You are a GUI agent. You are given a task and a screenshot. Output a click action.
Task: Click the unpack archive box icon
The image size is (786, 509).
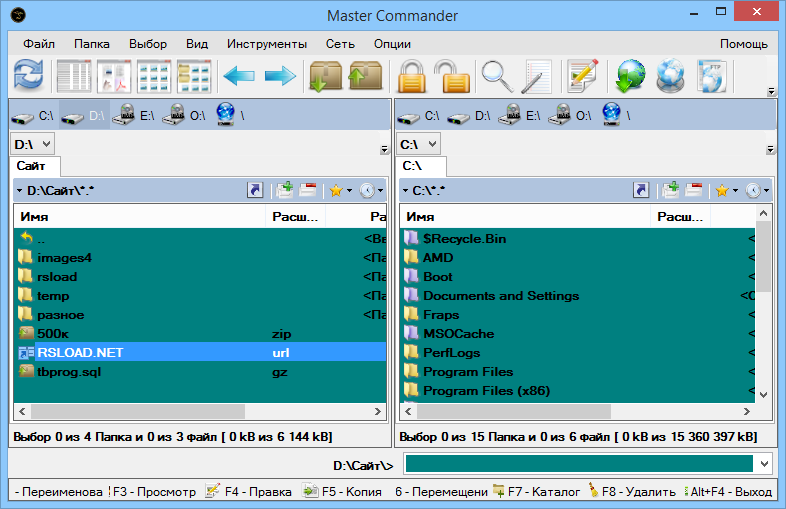pyautogui.click(x=365, y=76)
